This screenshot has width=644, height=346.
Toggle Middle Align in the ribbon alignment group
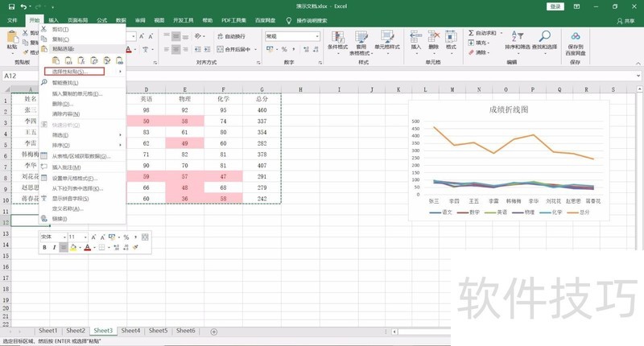[175, 36]
